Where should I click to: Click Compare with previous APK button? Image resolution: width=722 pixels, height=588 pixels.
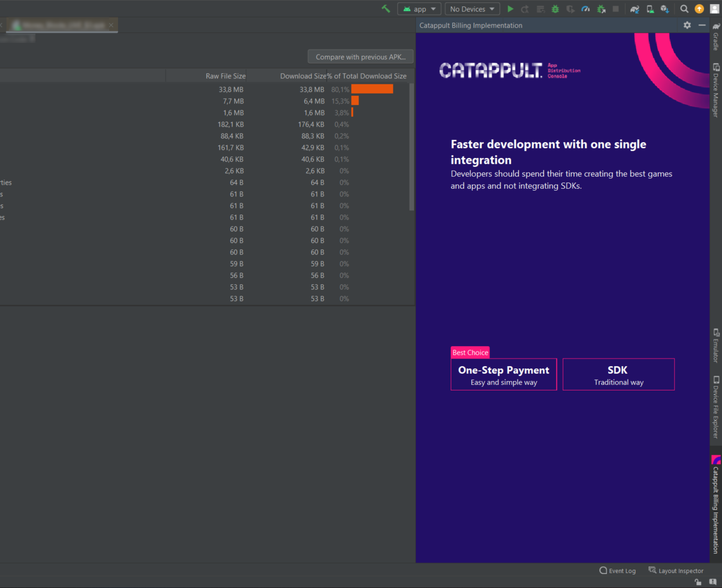pos(361,57)
